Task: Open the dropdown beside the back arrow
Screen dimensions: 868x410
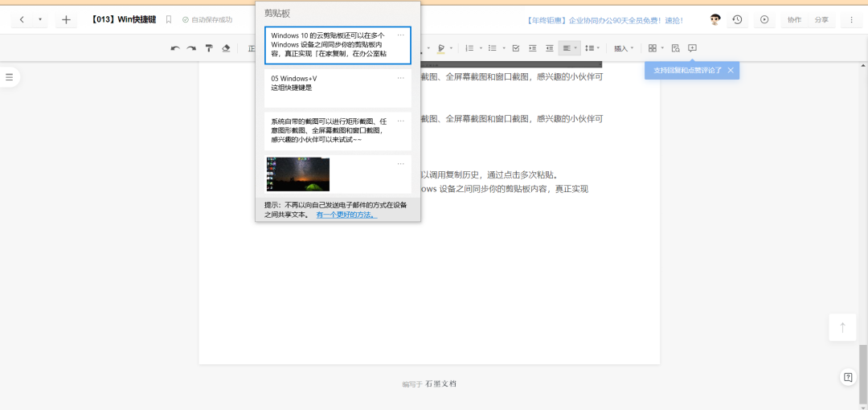Action: [x=40, y=20]
